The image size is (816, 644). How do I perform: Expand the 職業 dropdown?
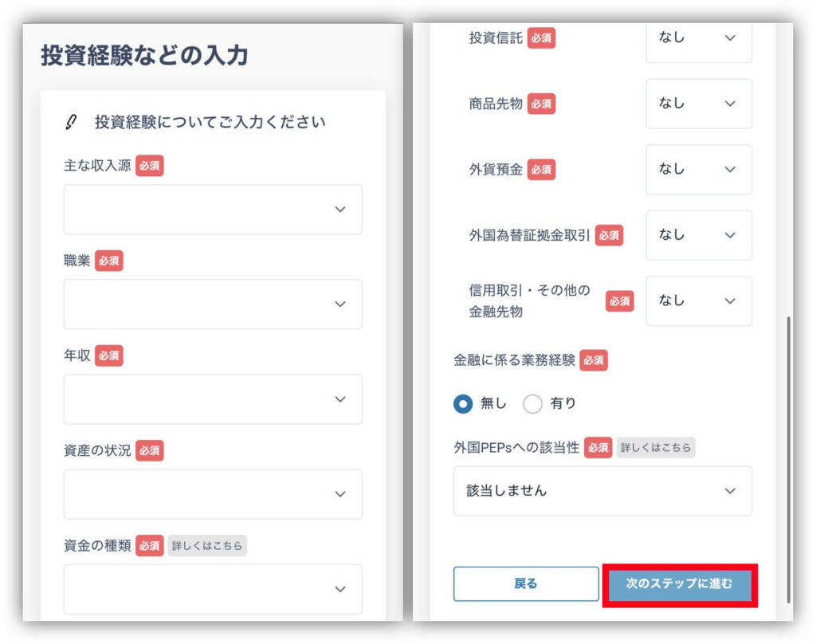213,304
